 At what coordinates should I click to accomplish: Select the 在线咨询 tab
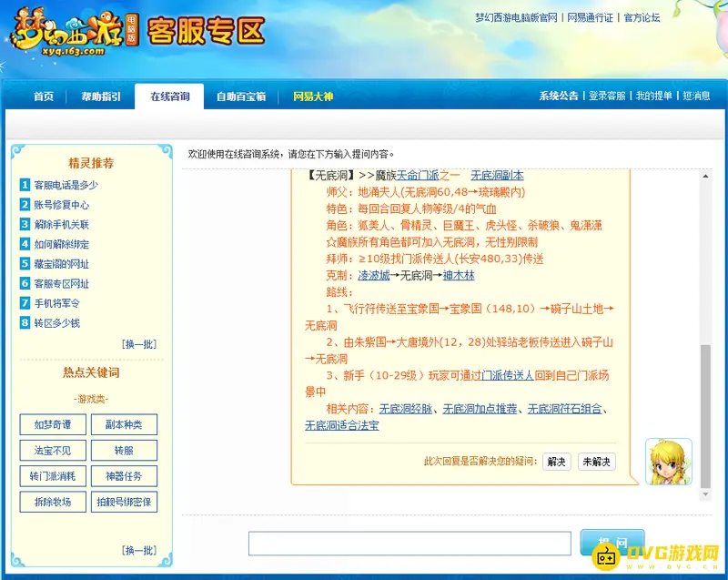(x=169, y=97)
